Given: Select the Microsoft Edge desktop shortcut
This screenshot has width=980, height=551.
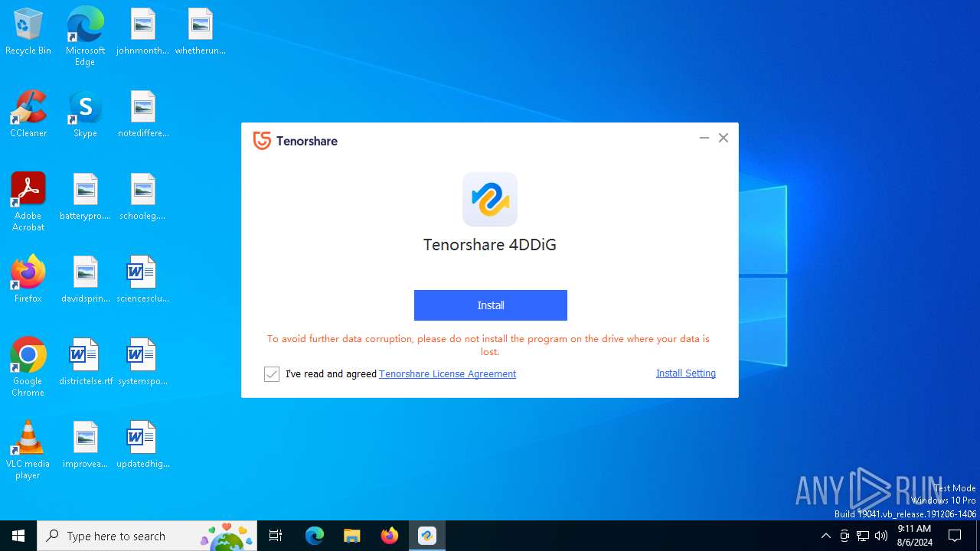Looking at the screenshot, I should pyautogui.click(x=85, y=37).
